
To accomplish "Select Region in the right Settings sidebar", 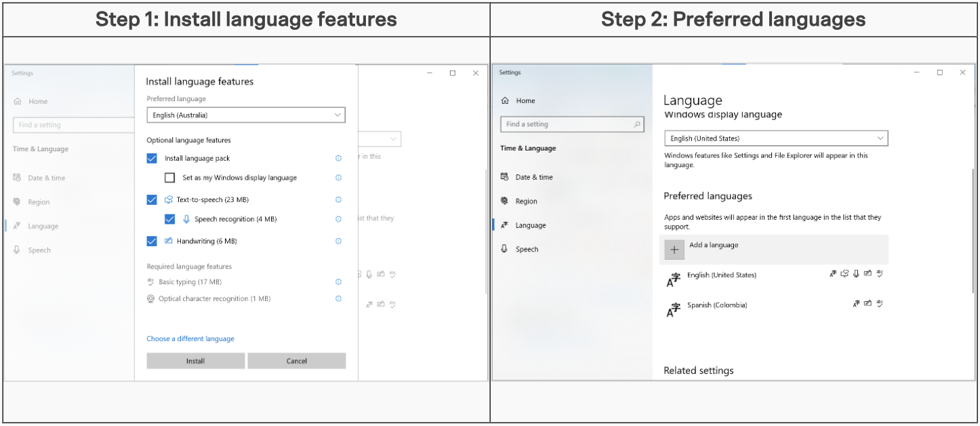I will 526,201.
